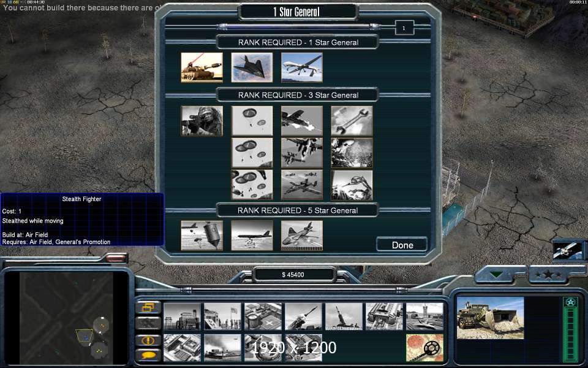Build the War Factory
The height and width of the screenshot is (368, 588).
click(x=385, y=316)
